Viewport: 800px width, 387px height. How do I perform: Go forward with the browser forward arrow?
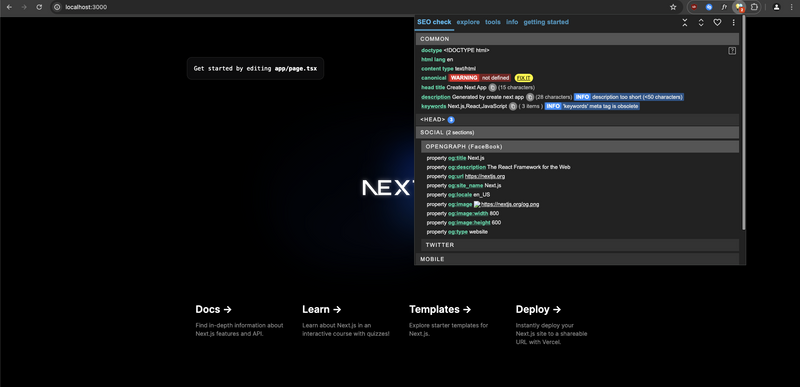[x=24, y=7]
